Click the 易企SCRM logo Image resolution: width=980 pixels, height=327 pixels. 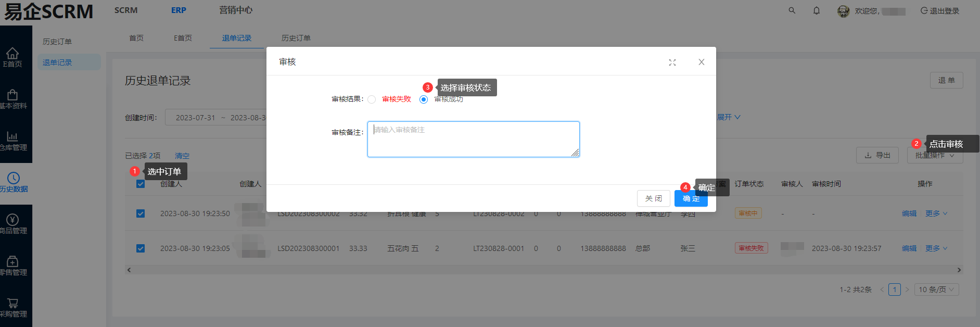click(49, 11)
